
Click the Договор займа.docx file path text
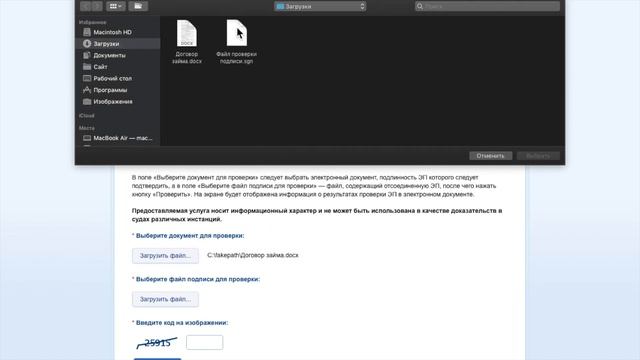click(253, 255)
